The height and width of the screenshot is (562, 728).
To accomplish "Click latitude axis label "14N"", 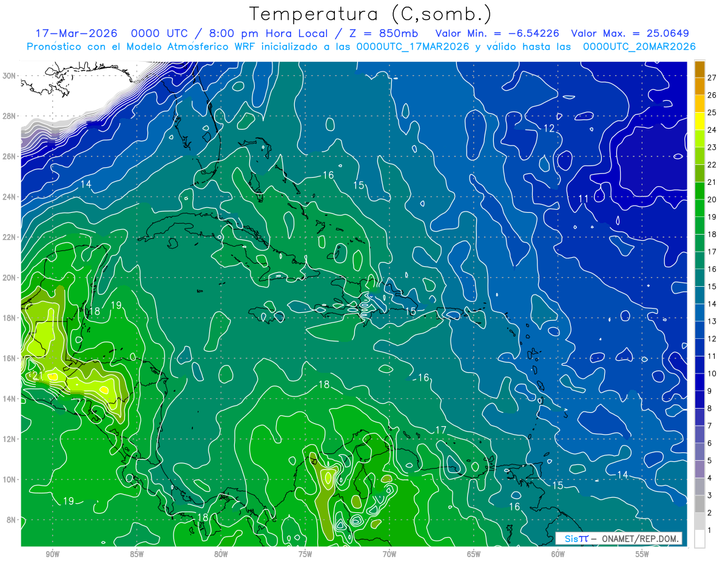I will pyautogui.click(x=9, y=398).
